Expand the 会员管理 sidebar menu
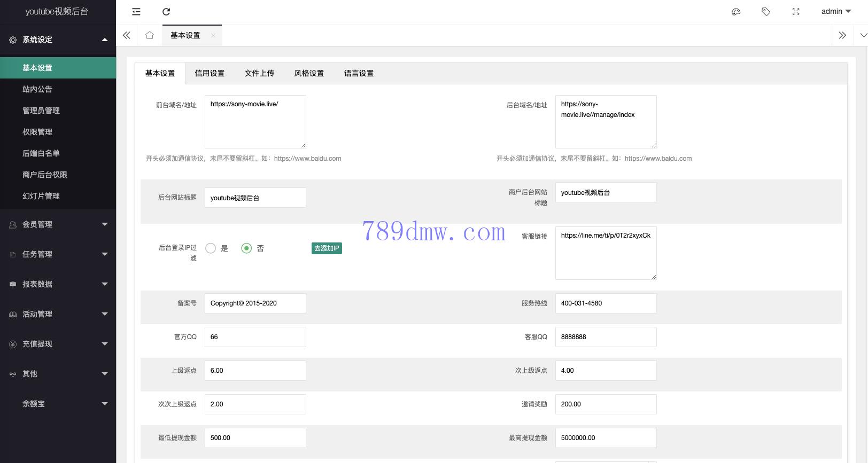This screenshot has width=868, height=463. pyautogui.click(x=58, y=224)
